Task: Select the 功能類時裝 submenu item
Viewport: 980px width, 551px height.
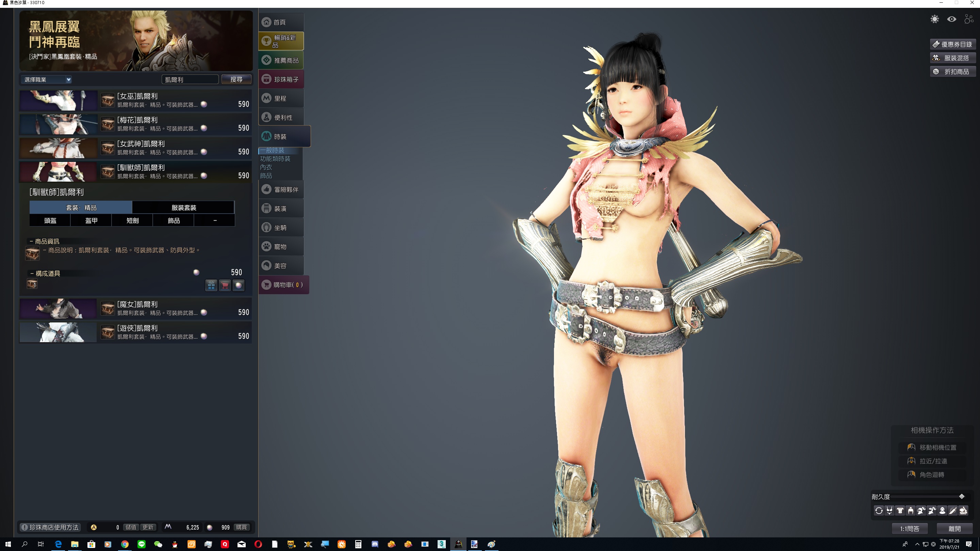Action: [275, 158]
